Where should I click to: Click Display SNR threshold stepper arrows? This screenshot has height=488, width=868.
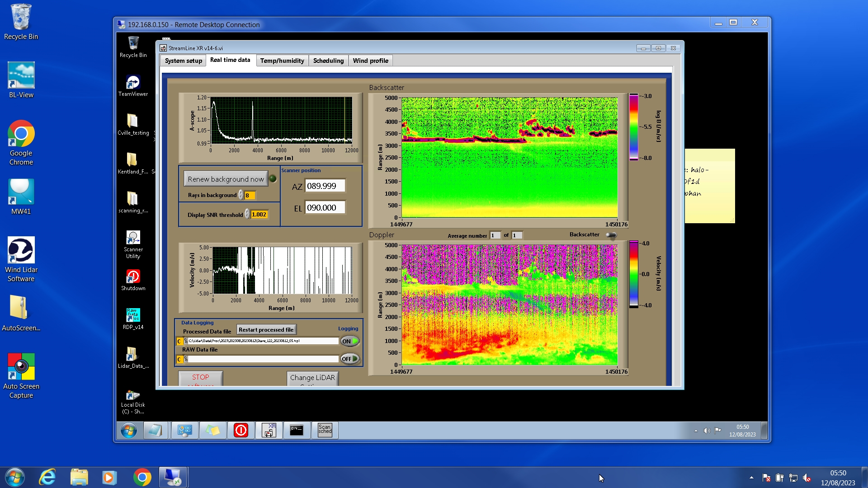click(247, 214)
